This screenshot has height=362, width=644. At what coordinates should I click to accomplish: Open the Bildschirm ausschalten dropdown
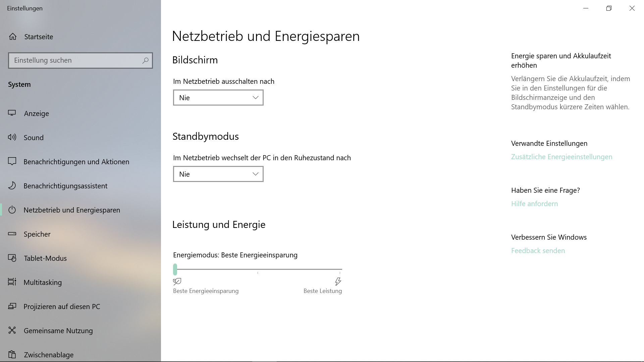tap(218, 98)
